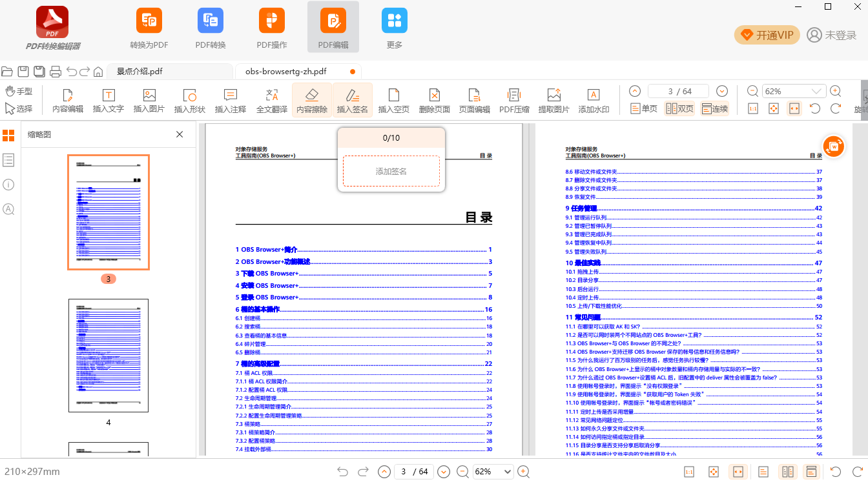
Task: Toggle bottom bar double page view icon
Action: 787,472
